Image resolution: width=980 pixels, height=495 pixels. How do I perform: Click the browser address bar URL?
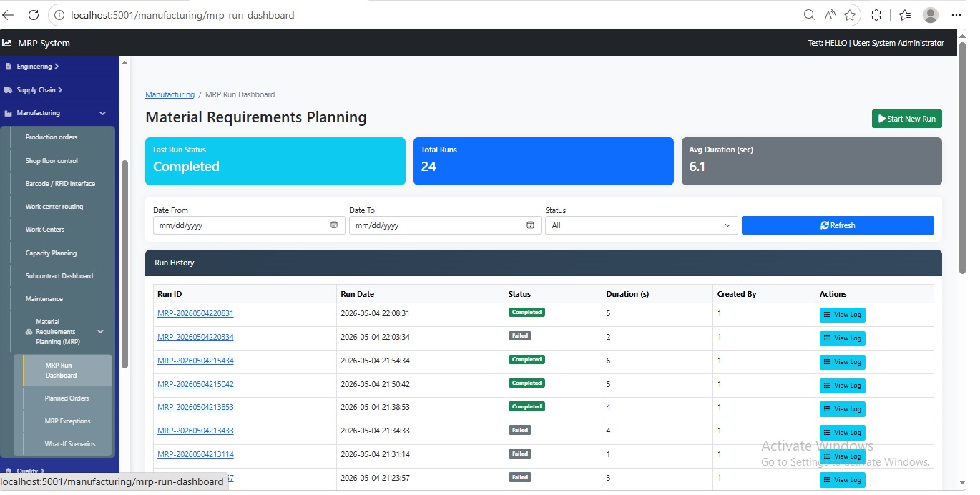(182, 15)
